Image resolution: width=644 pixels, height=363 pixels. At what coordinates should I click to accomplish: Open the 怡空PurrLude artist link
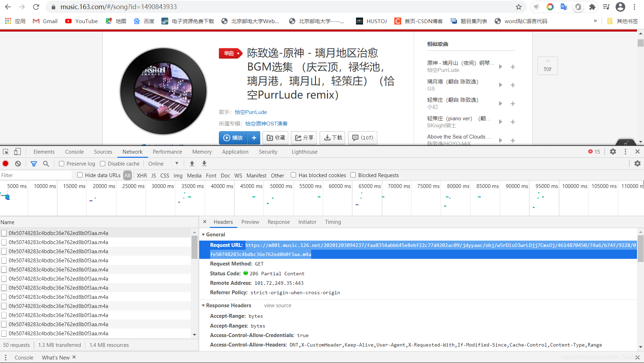(x=251, y=112)
